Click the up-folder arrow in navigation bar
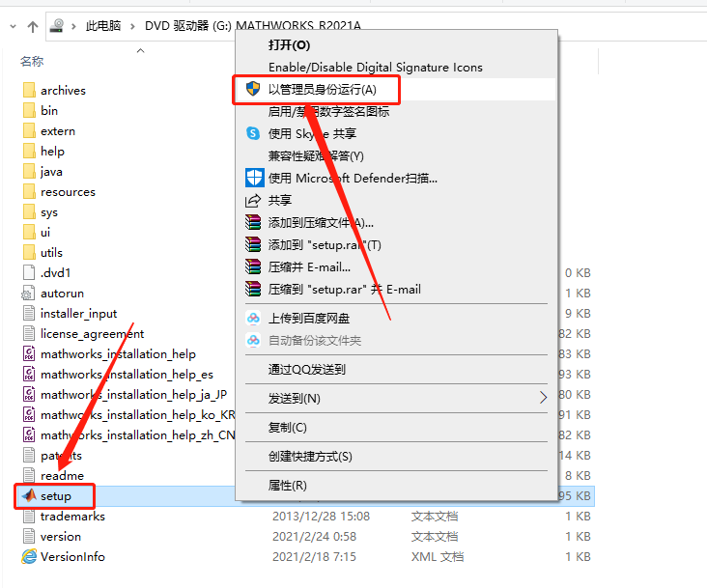The height and width of the screenshot is (588, 707). (33, 27)
